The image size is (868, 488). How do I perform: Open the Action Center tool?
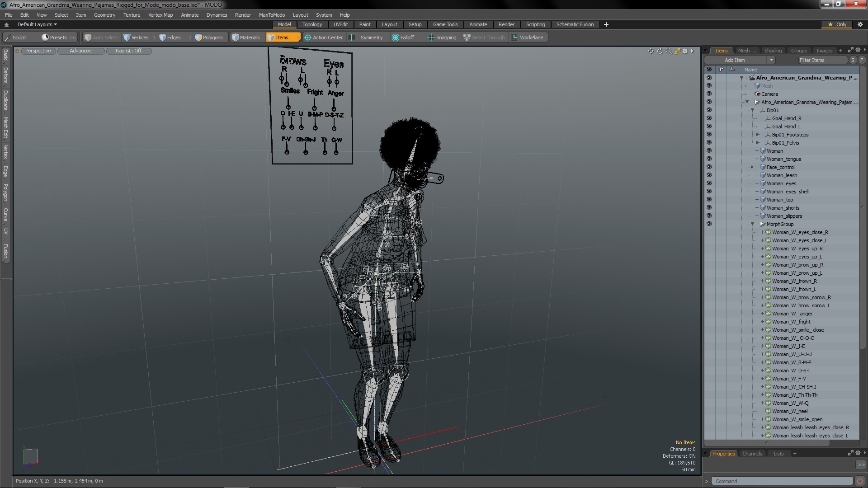coord(323,38)
